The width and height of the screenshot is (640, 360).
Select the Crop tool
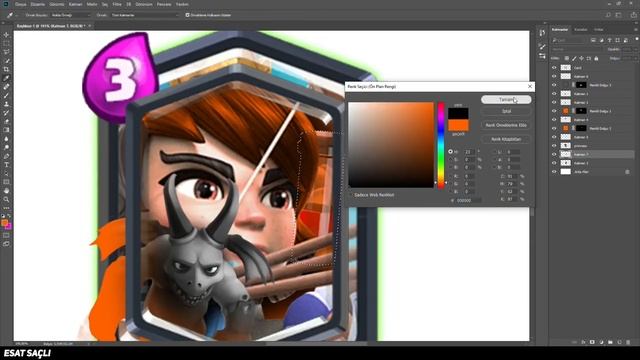[6, 69]
